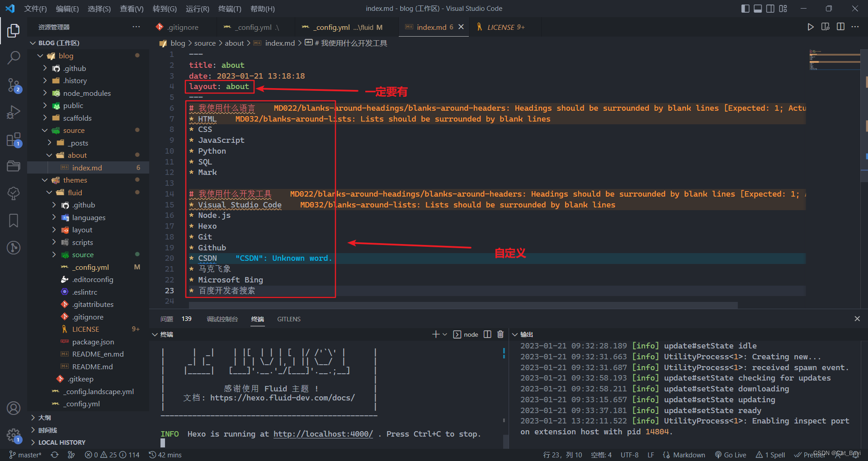Open the GITLENS panel tab

coord(288,319)
